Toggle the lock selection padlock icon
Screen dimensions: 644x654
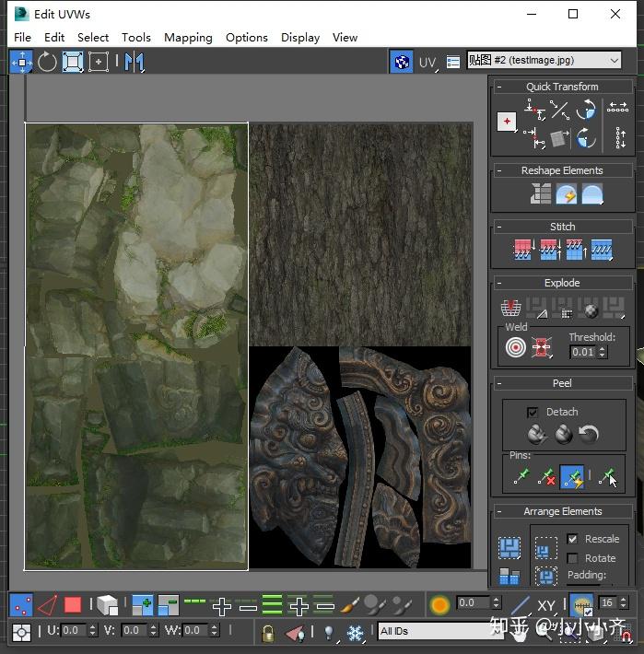click(267, 632)
